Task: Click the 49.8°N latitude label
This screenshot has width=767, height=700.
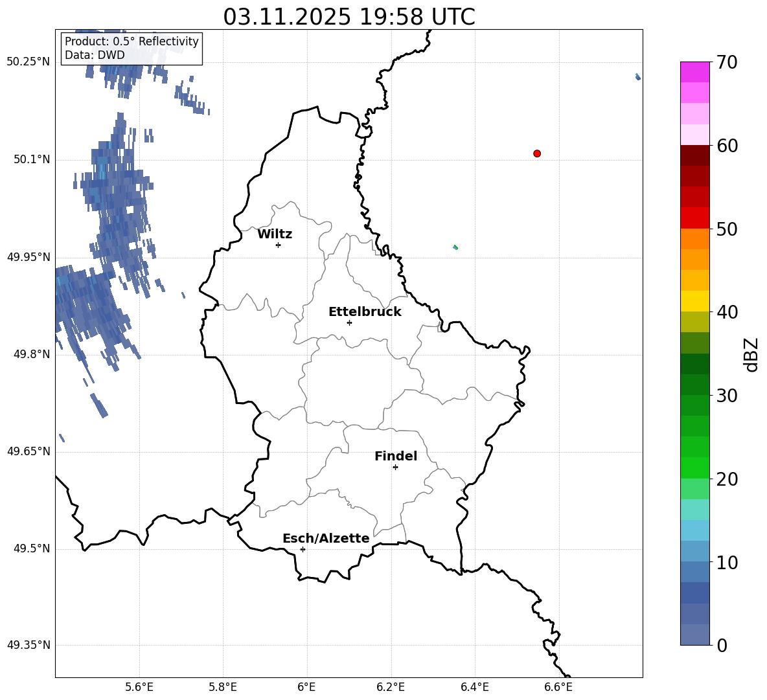Action: click(32, 354)
